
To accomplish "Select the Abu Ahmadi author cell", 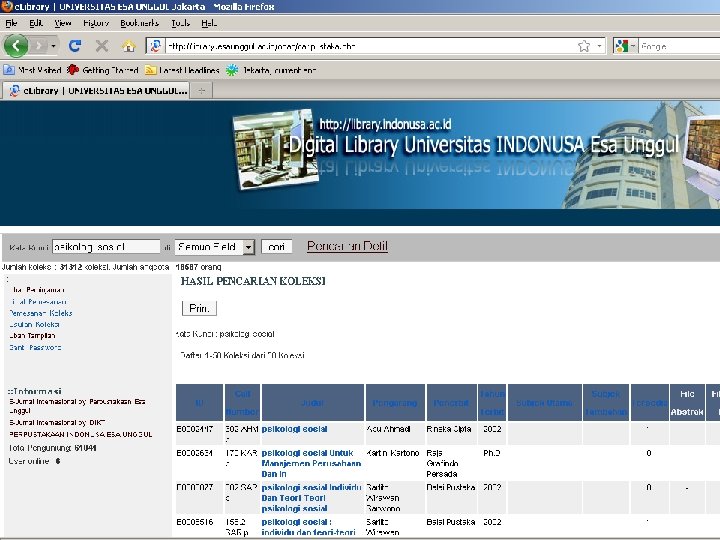I will point(395,433).
